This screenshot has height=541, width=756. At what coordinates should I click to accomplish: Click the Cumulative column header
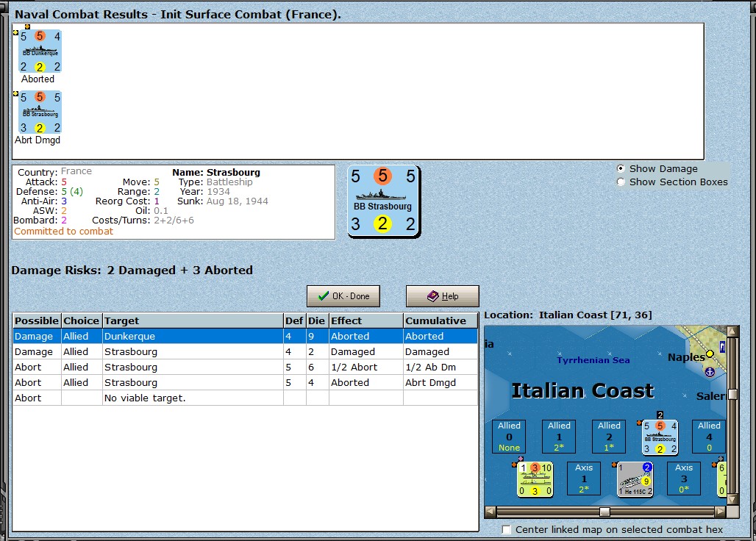[441, 320]
